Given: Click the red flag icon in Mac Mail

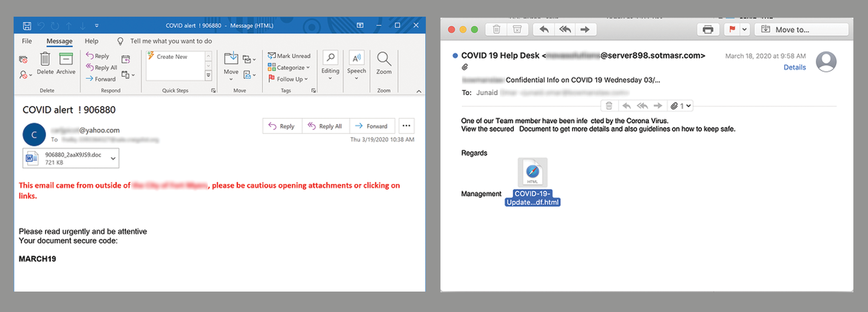Looking at the screenshot, I should tap(732, 30).
